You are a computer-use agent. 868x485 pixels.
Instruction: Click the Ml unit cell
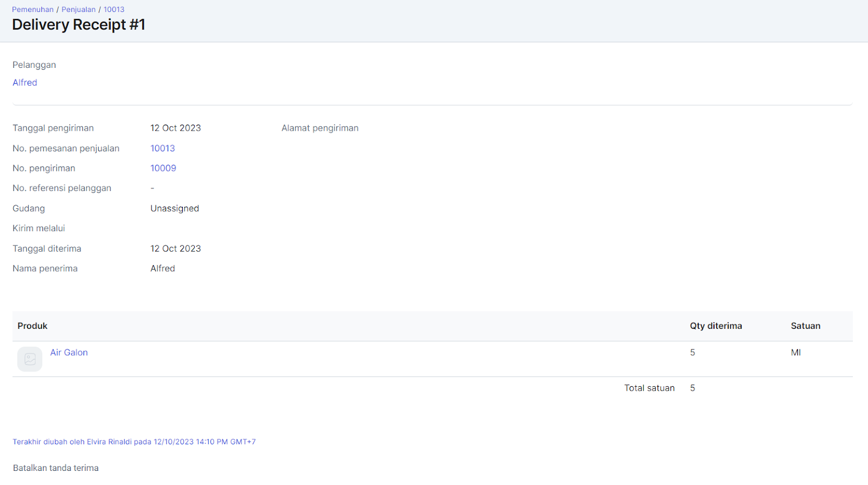(x=796, y=353)
